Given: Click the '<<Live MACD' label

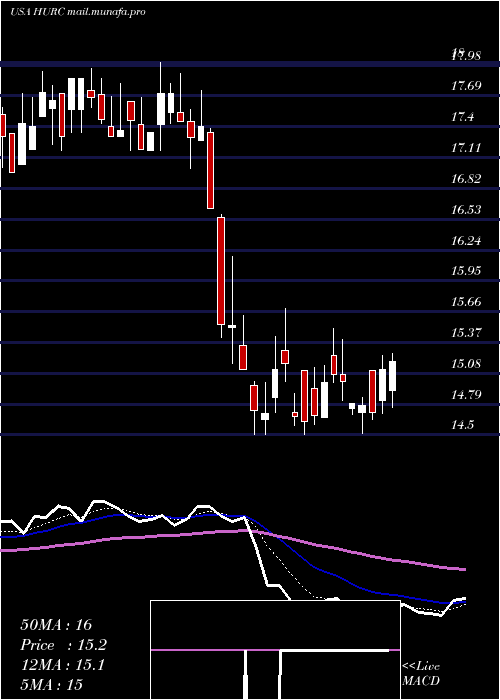Looking at the screenshot, I should pos(421,674).
